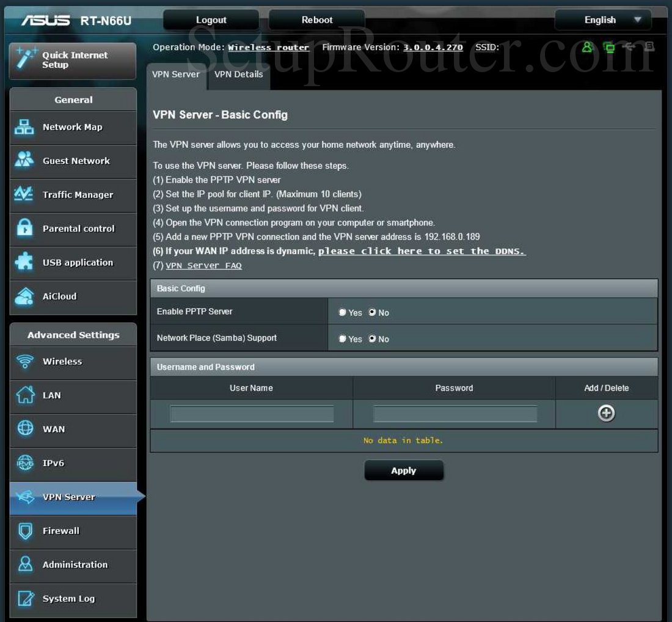Click the green network clients status icon
Screen dimensions: 672x622
[608, 47]
